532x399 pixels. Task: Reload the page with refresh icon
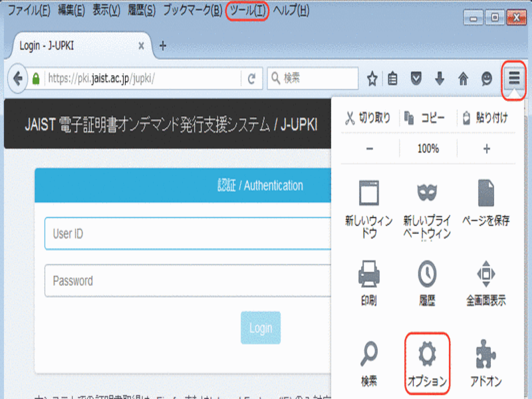(x=251, y=78)
